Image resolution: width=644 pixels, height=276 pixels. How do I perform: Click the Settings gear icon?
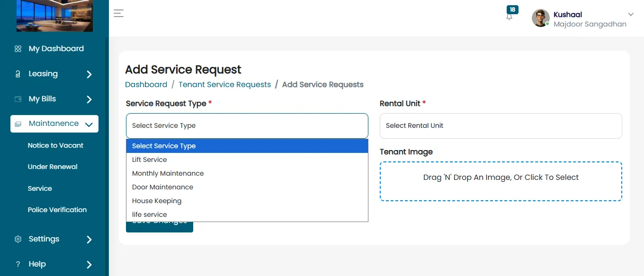18,239
